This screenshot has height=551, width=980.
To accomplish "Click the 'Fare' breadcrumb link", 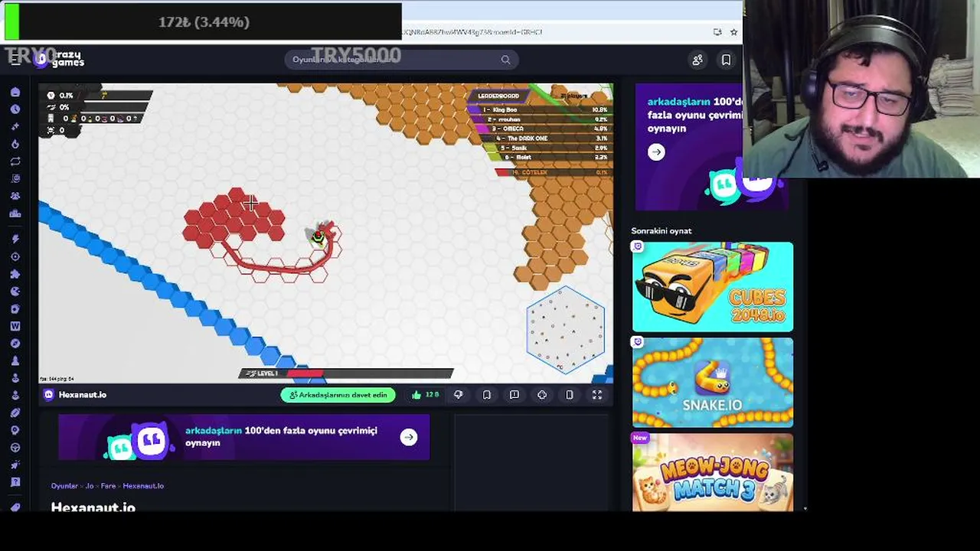I will click(x=108, y=486).
